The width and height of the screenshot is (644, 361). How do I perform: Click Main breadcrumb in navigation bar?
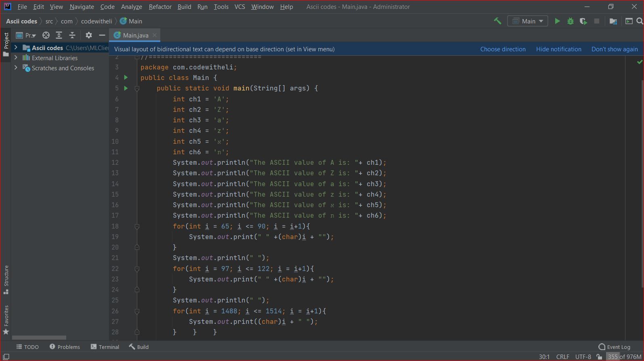[131, 21]
